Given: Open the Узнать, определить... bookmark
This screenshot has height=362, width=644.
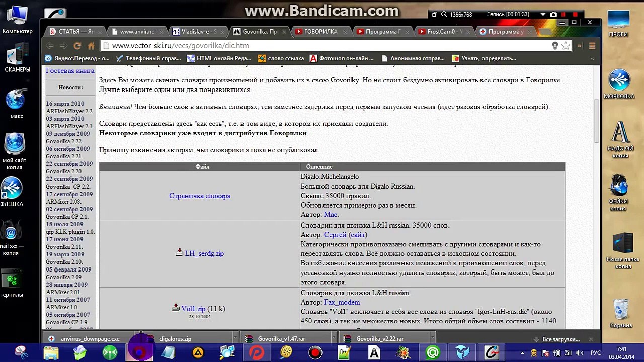Looking at the screenshot, I should point(484,58).
